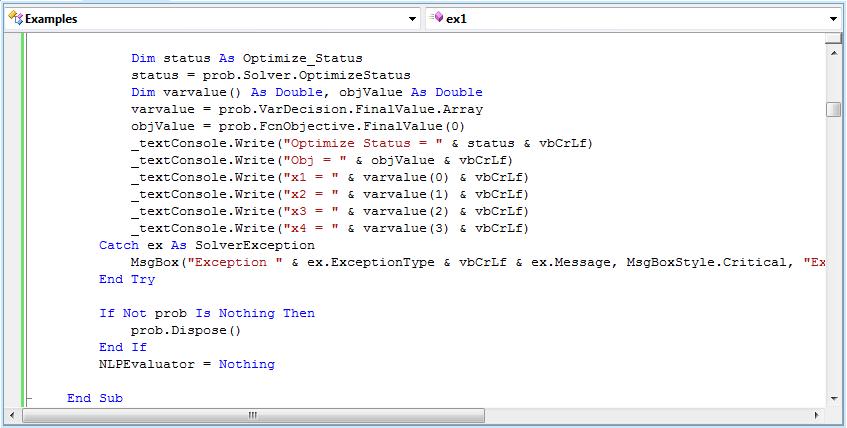
Task: Click the Catch ex As SolverException line
Action: pos(206,245)
